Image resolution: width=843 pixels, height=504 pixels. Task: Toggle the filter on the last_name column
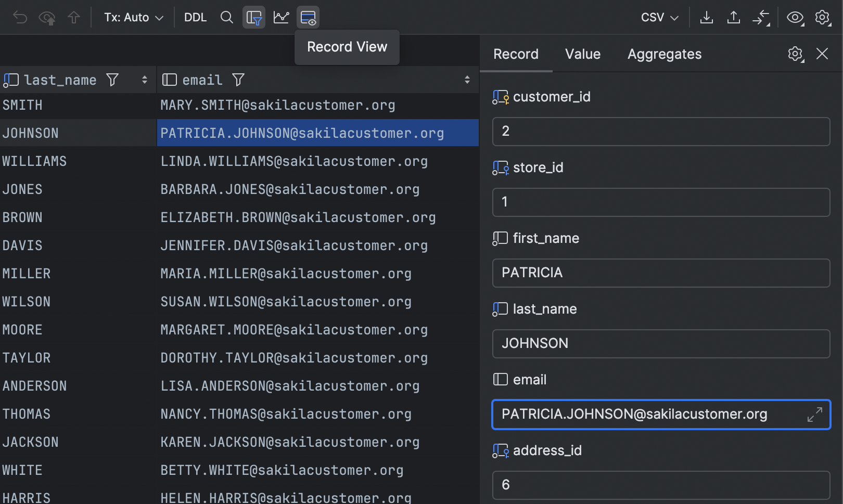click(x=112, y=80)
